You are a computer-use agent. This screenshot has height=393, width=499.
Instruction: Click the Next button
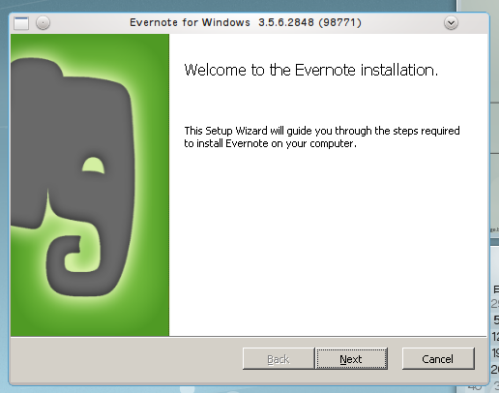click(352, 359)
